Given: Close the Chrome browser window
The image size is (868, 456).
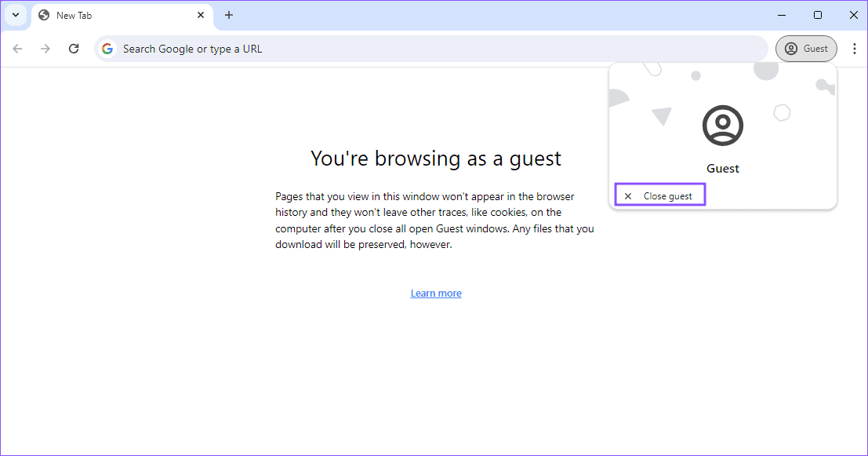Looking at the screenshot, I should click(853, 15).
